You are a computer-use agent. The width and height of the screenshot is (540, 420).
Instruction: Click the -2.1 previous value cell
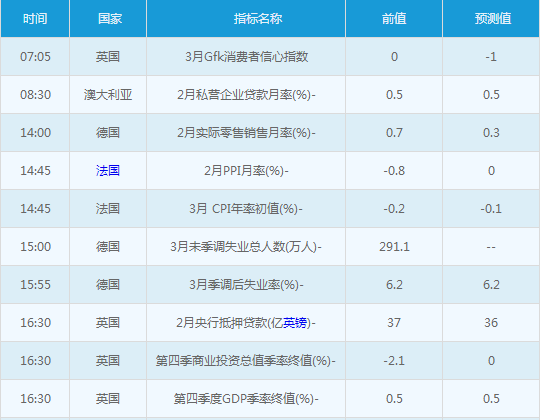click(394, 361)
